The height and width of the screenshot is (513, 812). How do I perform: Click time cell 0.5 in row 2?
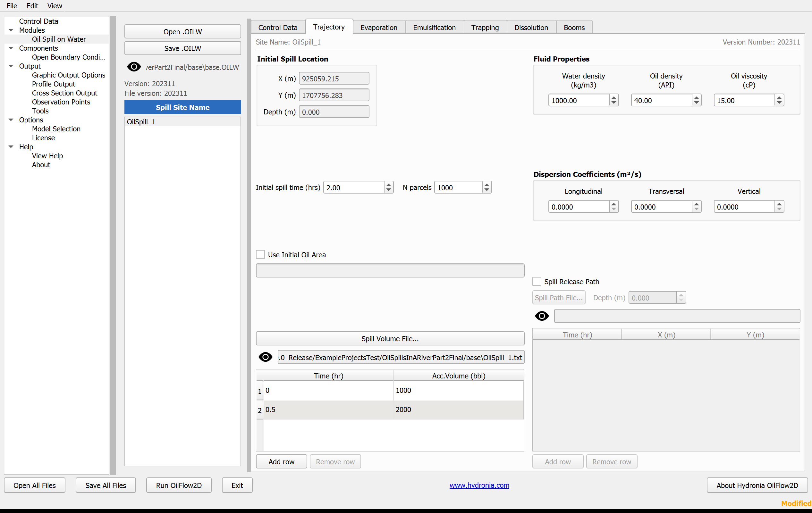(328, 409)
